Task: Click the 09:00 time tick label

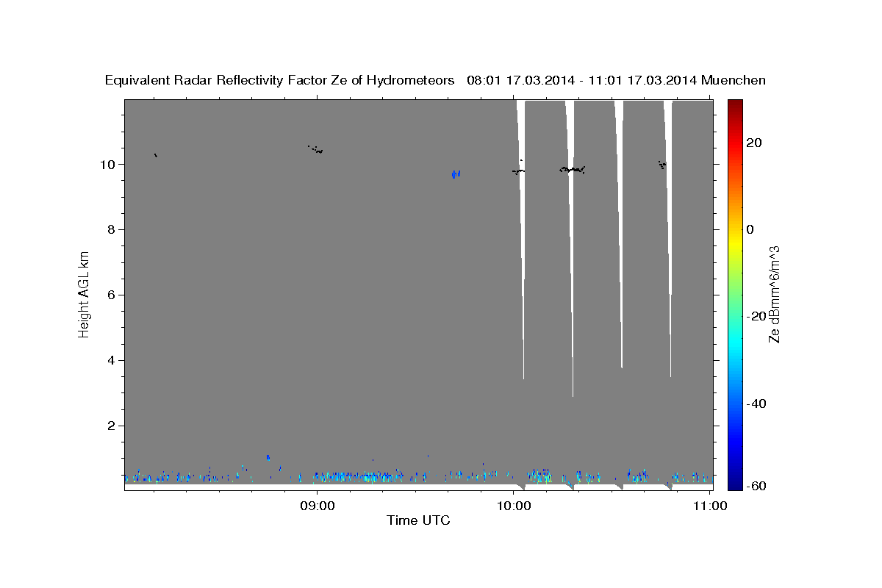Action: pos(318,506)
